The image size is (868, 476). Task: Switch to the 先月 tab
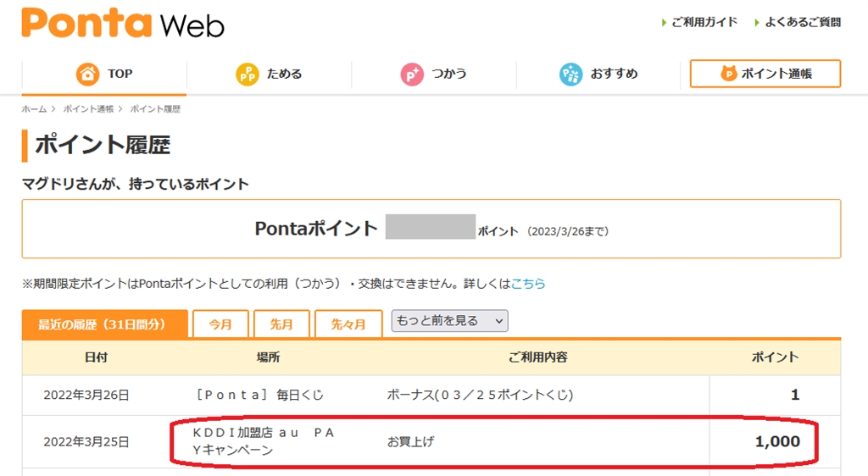pyautogui.click(x=281, y=324)
